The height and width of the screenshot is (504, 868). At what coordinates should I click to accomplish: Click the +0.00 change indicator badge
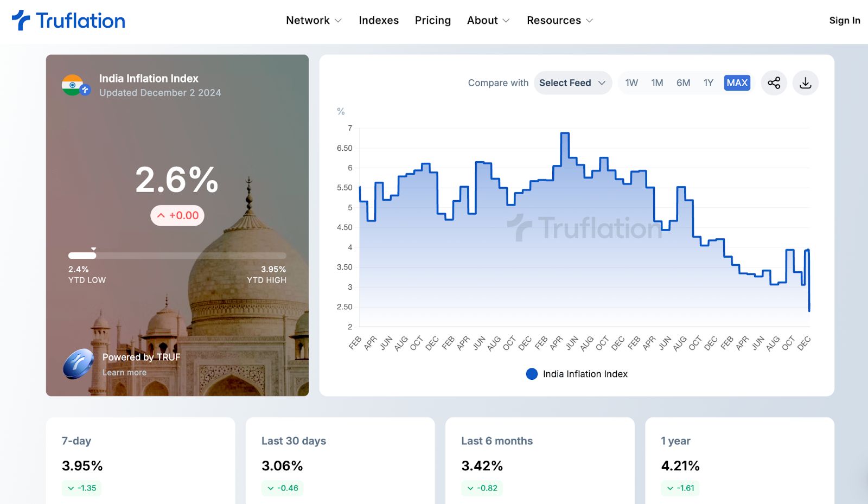[x=177, y=215]
